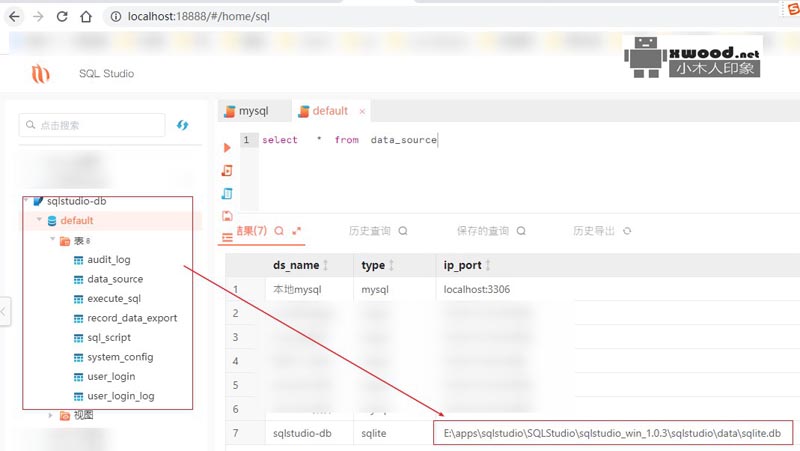Open the system_config table
The width and height of the screenshot is (800, 451).
coord(120,357)
